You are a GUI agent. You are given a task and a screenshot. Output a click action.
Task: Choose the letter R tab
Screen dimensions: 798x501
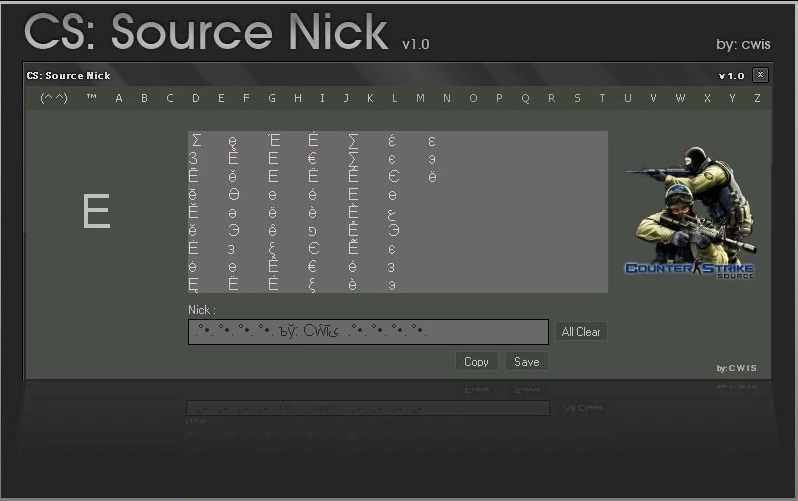click(x=552, y=98)
